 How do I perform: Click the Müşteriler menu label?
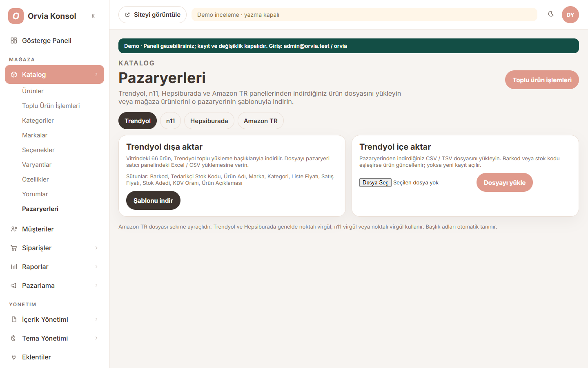(38, 229)
